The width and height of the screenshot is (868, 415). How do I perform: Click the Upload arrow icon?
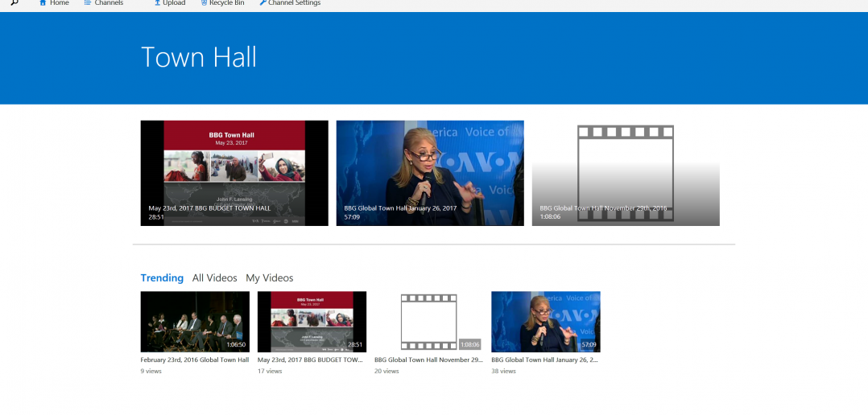(157, 2)
